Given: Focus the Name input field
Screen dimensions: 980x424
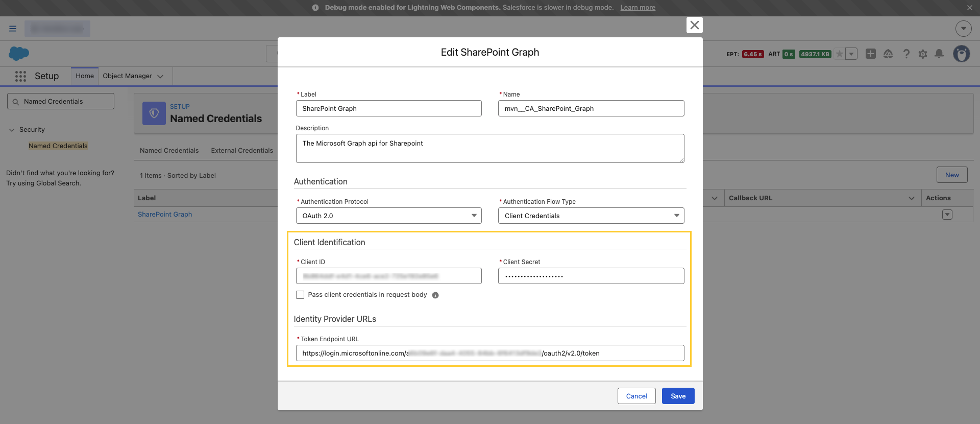Looking at the screenshot, I should pyautogui.click(x=591, y=108).
